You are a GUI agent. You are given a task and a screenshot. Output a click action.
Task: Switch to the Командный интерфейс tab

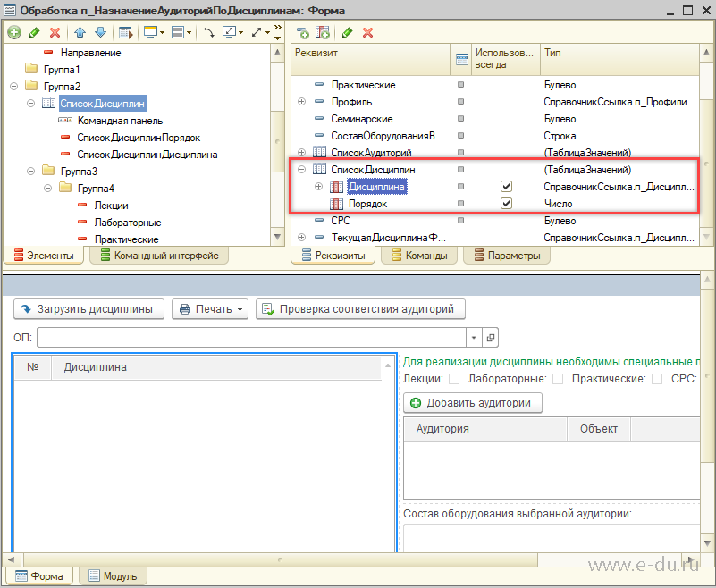(x=159, y=256)
